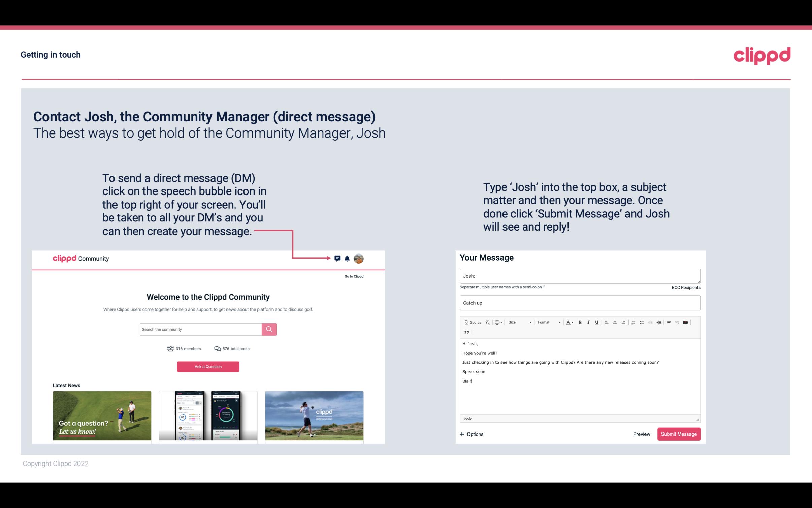812x508 pixels.
Task: Toggle BCC Recipients visibility
Action: point(686,287)
